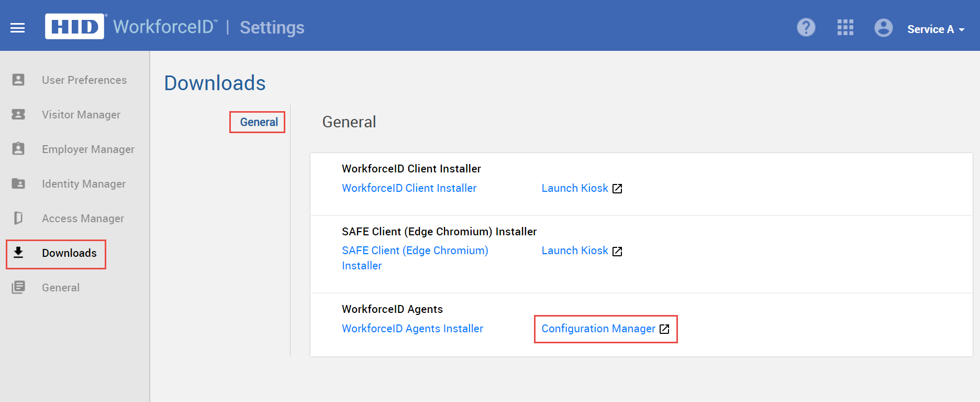Download SAFE Client (Edge Chromium) Installer link
Screen dimensions: 980x402
[x=415, y=258]
